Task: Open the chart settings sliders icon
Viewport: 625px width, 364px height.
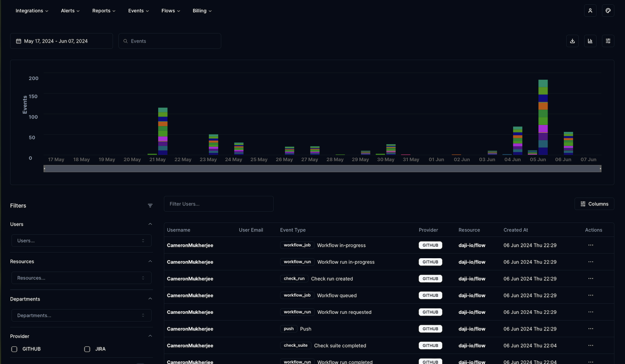Action: [x=608, y=41]
